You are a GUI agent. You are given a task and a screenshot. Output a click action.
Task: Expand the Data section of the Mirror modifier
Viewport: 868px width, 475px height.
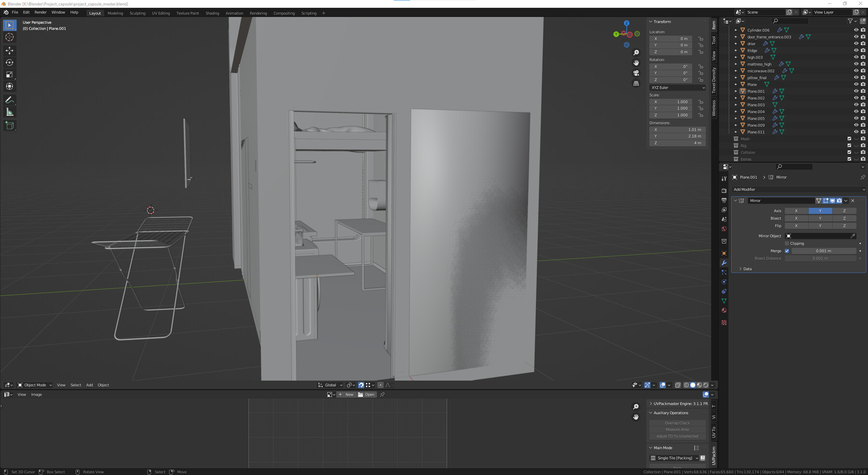(x=746, y=269)
